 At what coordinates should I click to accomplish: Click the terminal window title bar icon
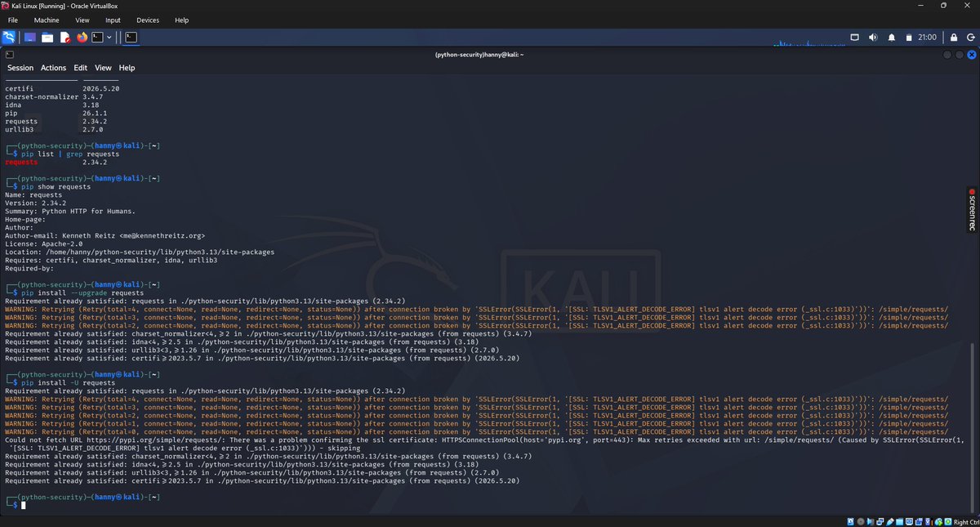(9, 55)
